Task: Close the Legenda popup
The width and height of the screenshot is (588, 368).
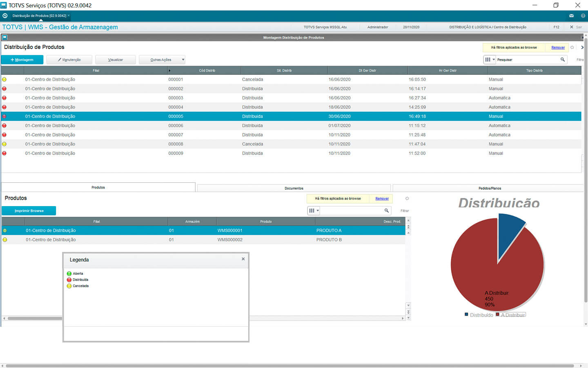Action: [243, 259]
